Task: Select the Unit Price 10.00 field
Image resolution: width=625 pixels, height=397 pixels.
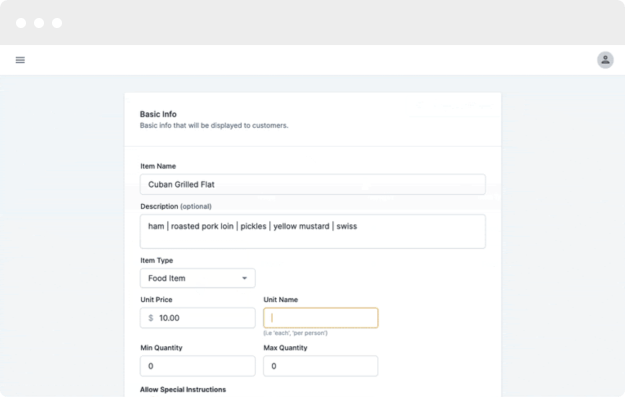Action: tap(198, 318)
